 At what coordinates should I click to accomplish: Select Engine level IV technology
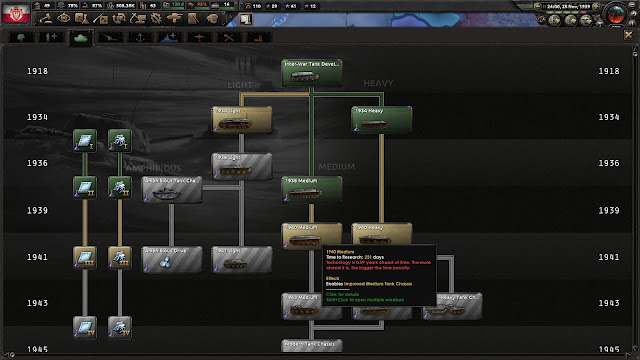coord(120,328)
